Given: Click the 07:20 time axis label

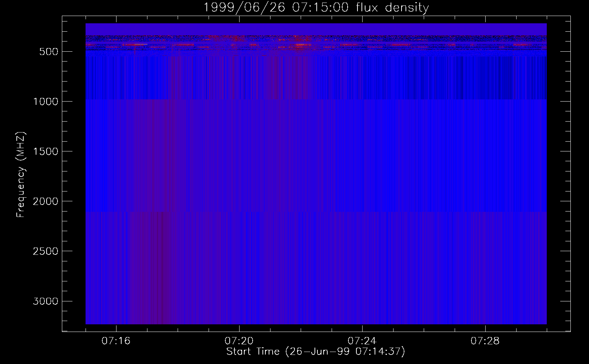Looking at the screenshot, I should [x=239, y=341].
